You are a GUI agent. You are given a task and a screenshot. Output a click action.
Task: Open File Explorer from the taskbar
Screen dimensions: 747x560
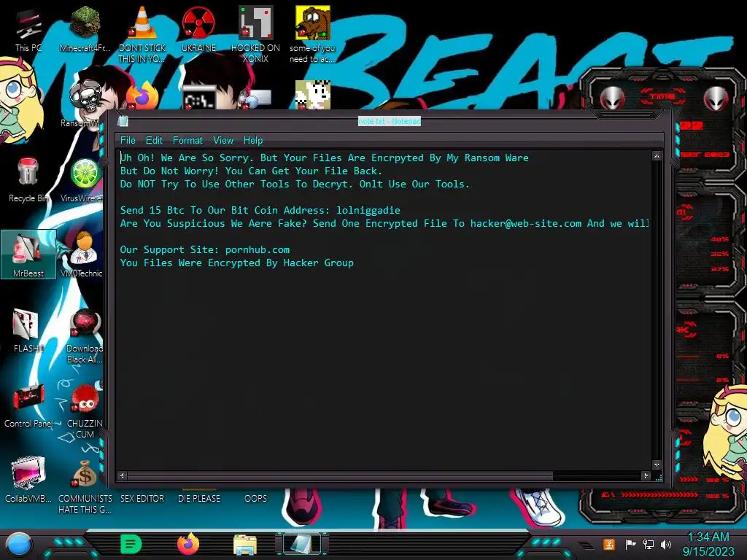pos(245,545)
